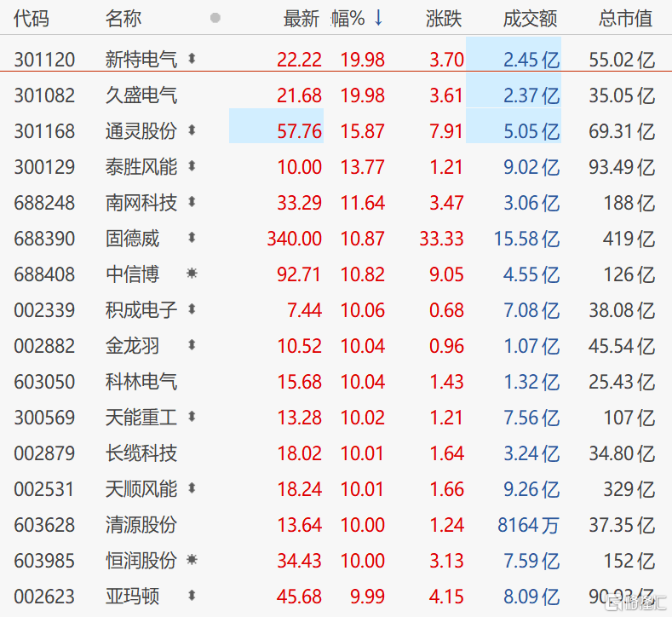Click marker icon next to 南网科技

click(x=192, y=201)
